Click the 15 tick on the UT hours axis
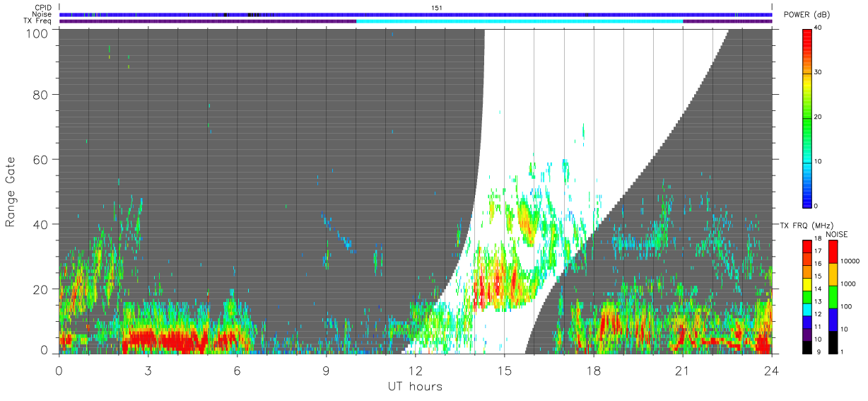Screen dimensions: 868x401 click(504, 371)
